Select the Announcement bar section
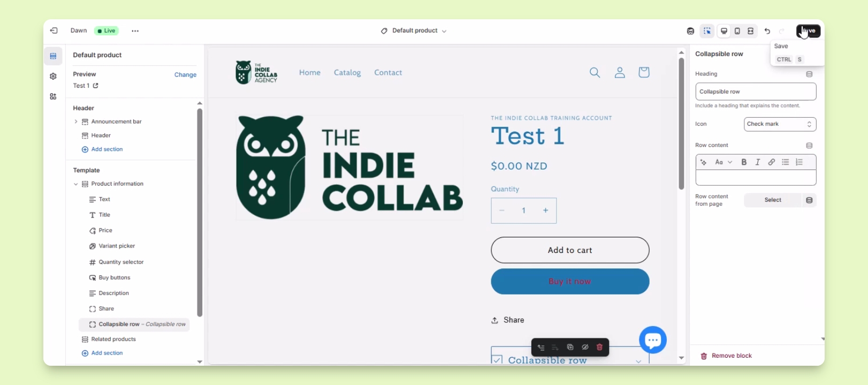 116,122
